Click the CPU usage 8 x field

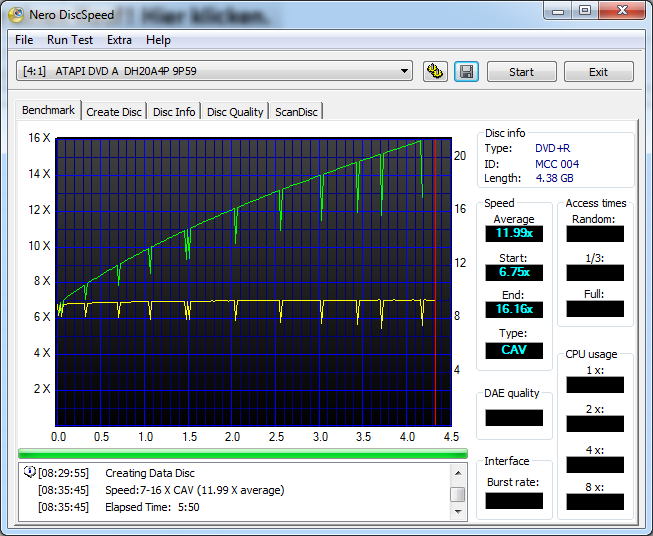click(595, 502)
